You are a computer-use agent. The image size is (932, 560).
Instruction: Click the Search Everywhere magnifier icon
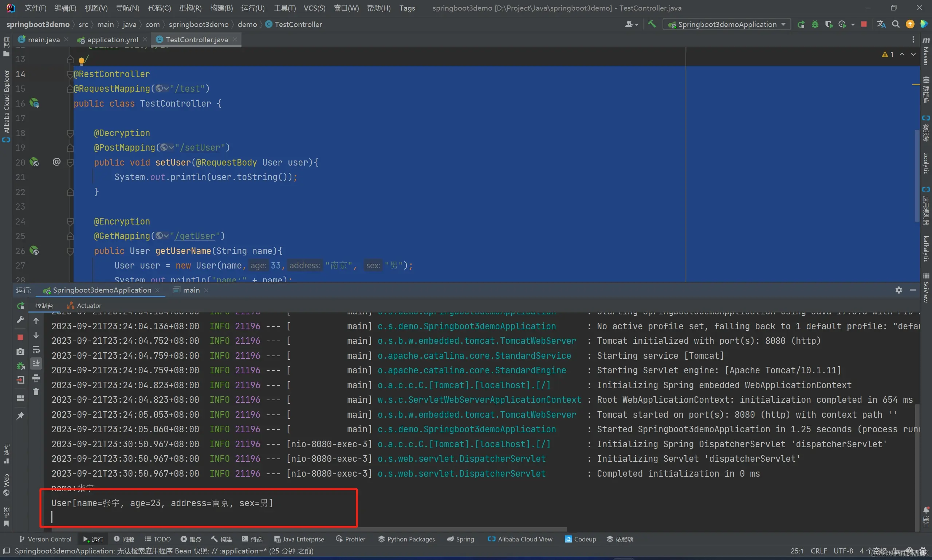[x=895, y=24]
